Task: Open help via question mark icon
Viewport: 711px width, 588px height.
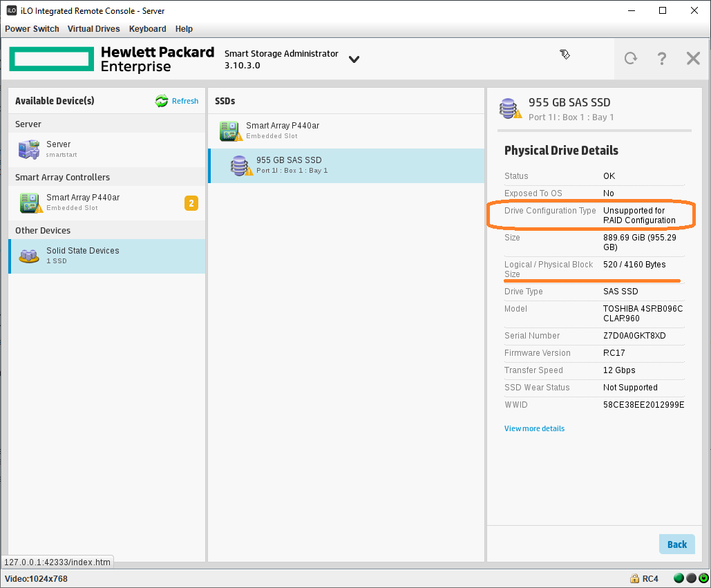Action: 661,59
